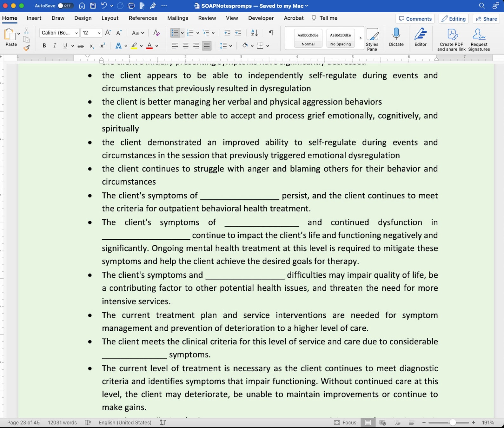
Task: Click the Comments button
Action: tap(415, 19)
